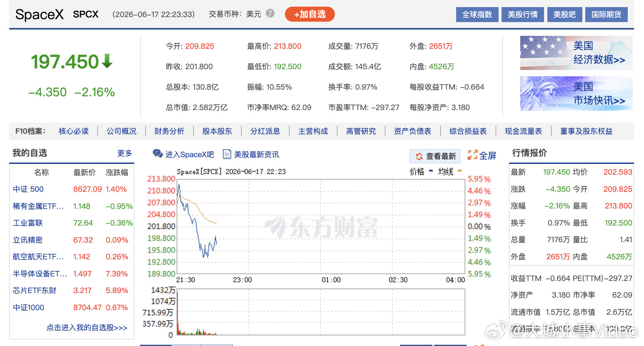Click the 行情报价 panel heading
The width and height of the screenshot is (644, 346).
click(529, 153)
